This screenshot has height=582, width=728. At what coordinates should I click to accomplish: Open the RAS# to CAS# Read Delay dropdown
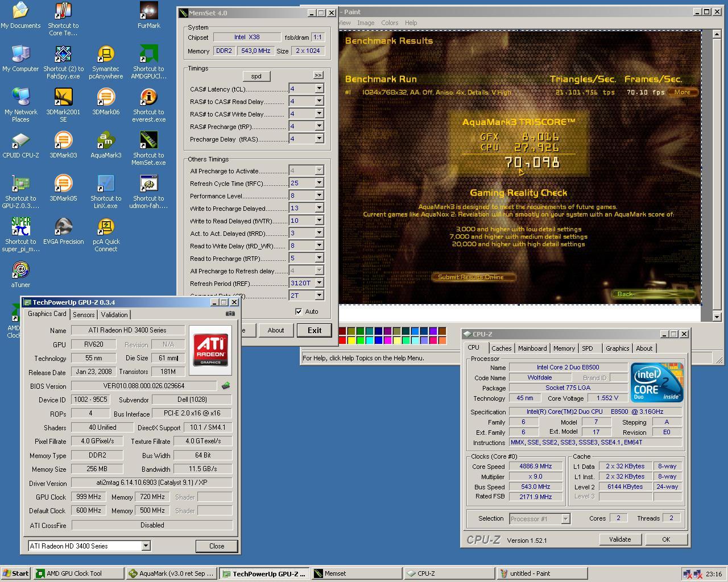point(319,101)
